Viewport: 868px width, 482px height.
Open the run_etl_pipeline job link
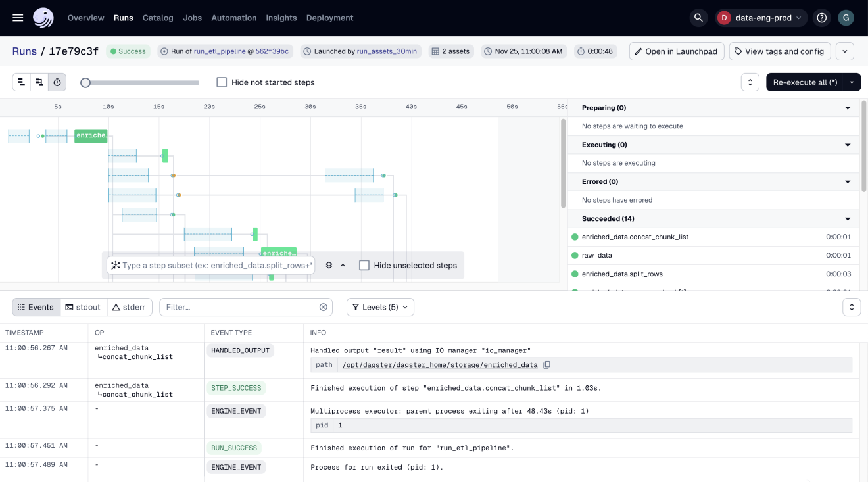coord(219,51)
